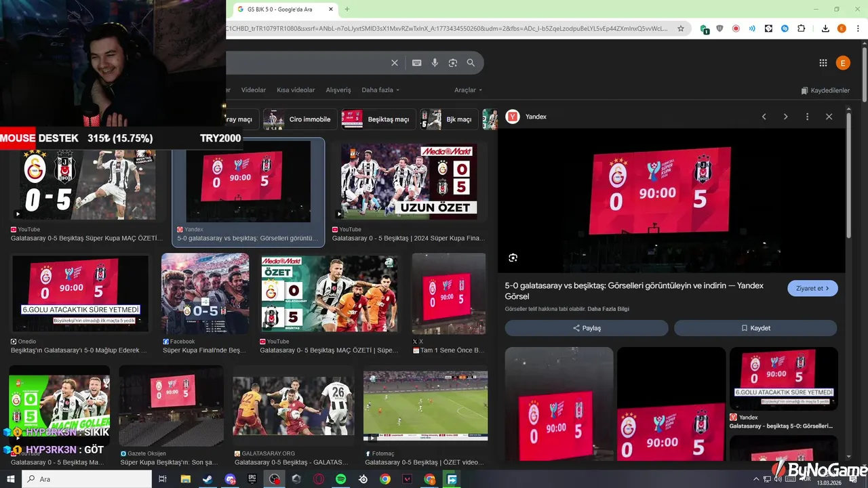868x488 pixels.
Task: Open the blue sound-waves extension icon
Action: (x=752, y=28)
